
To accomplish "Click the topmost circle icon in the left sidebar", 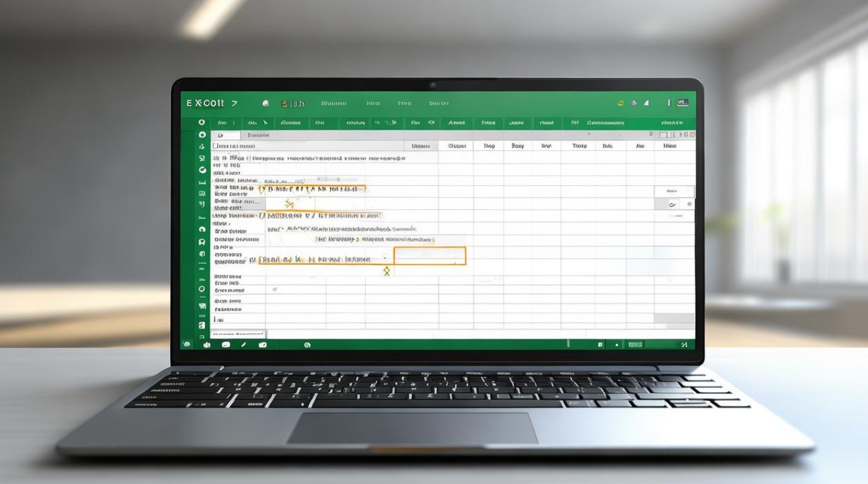I will point(201,122).
